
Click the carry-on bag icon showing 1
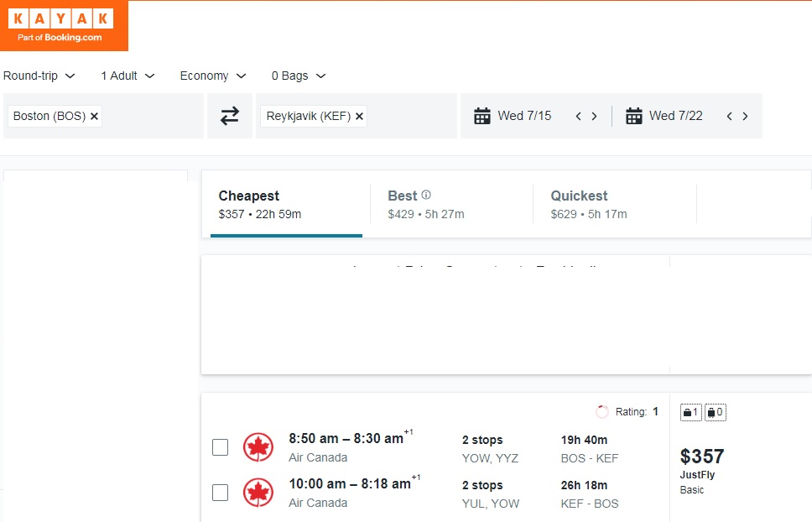click(x=691, y=412)
